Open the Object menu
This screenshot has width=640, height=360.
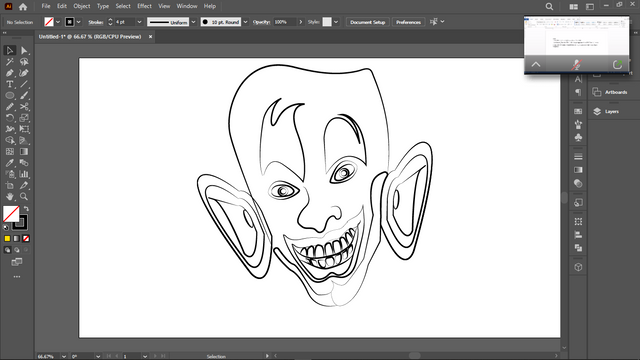[82, 6]
